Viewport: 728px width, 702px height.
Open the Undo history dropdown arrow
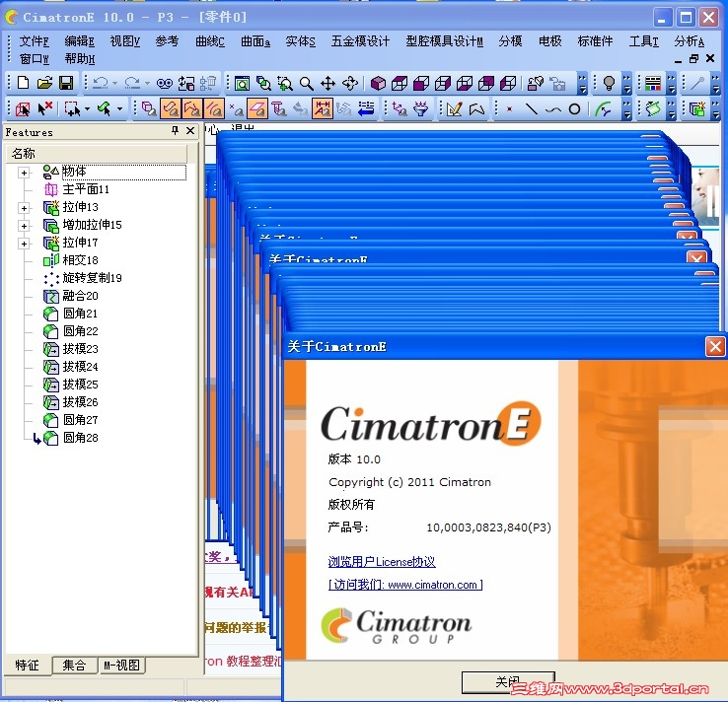[x=114, y=84]
